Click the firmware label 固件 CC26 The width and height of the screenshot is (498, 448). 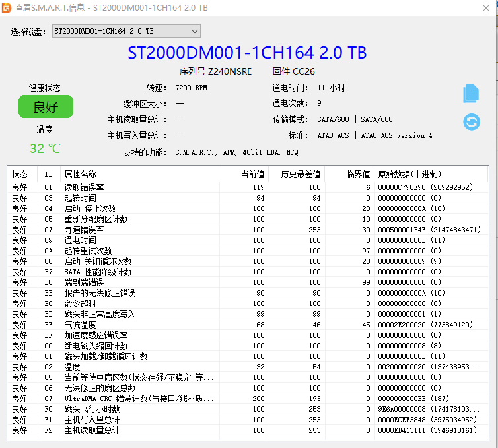[x=294, y=71]
